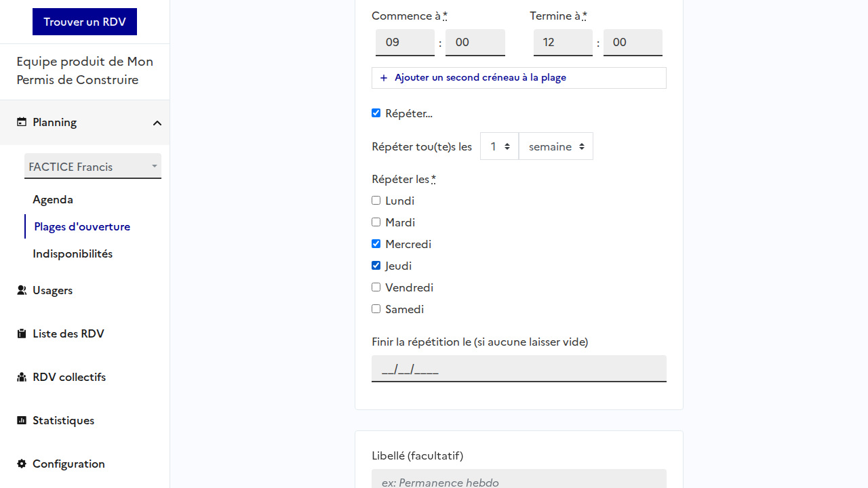Open the repeat interval number dropdown
Image resolution: width=868 pixels, height=488 pixels.
tap(500, 146)
